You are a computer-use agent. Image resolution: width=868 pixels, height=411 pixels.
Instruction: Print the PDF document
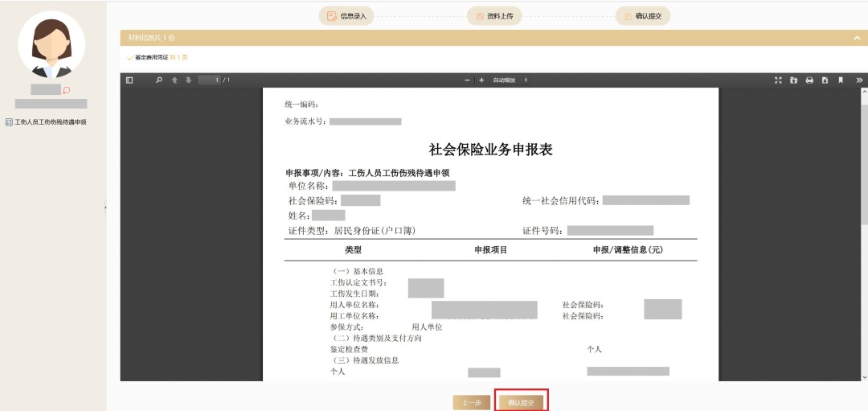coord(809,80)
